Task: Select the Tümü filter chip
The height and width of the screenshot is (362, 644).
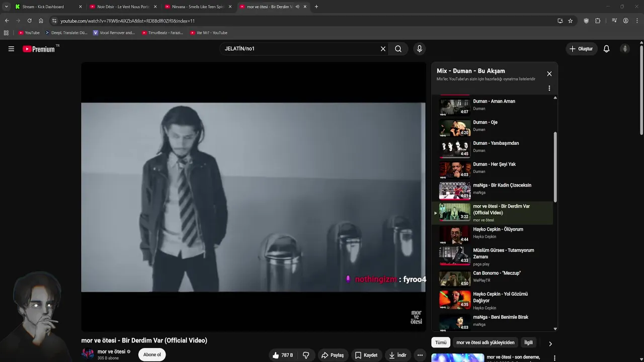Action: pyautogui.click(x=441, y=342)
